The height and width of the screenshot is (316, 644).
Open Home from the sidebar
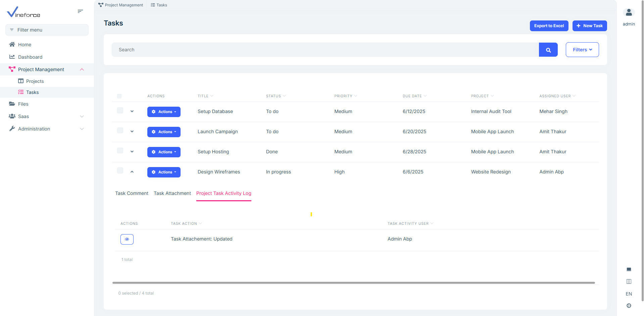coord(24,45)
